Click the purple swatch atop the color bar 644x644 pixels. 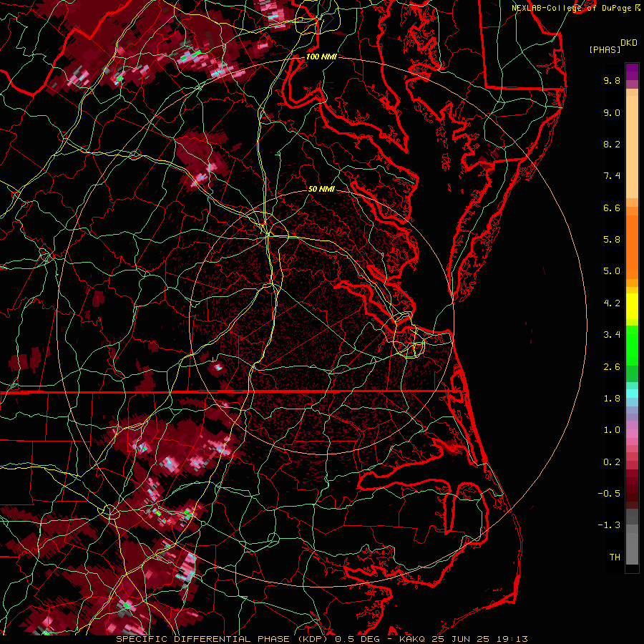click(632, 72)
